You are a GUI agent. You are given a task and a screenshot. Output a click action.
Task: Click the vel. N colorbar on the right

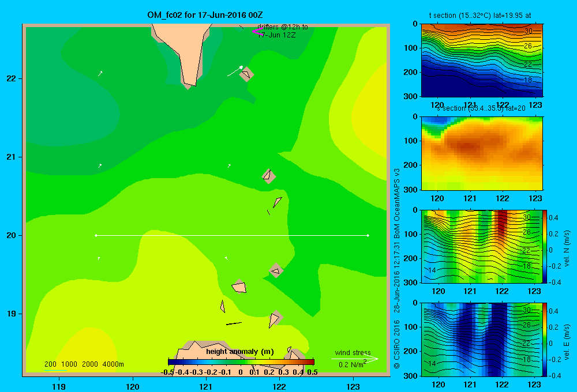click(545, 246)
